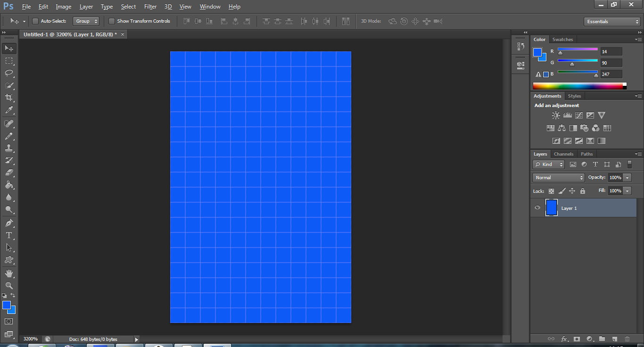This screenshot has width=644, height=347.
Task: Open the Group auto-select dropdown
Action: [86, 21]
